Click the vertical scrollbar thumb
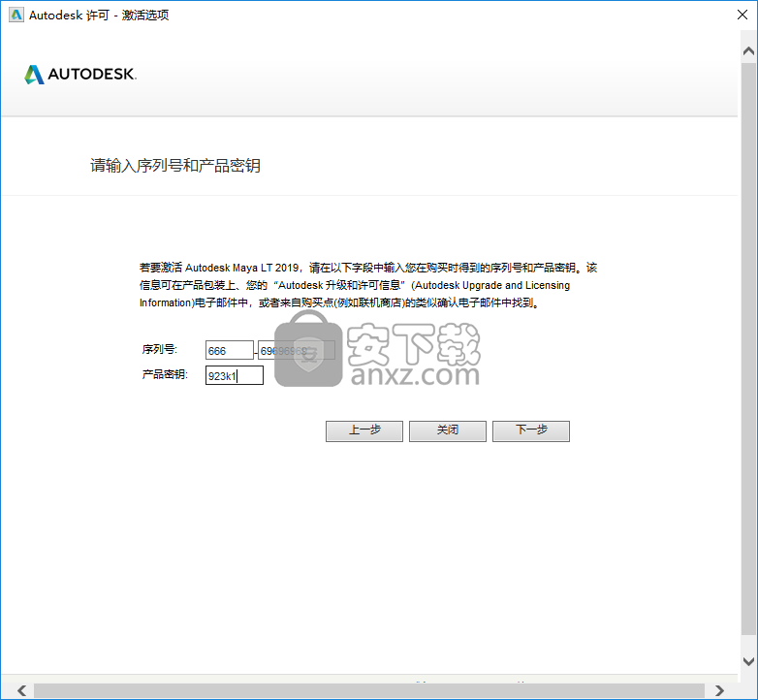Viewport: 758px width, 700px height. [x=748, y=348]
